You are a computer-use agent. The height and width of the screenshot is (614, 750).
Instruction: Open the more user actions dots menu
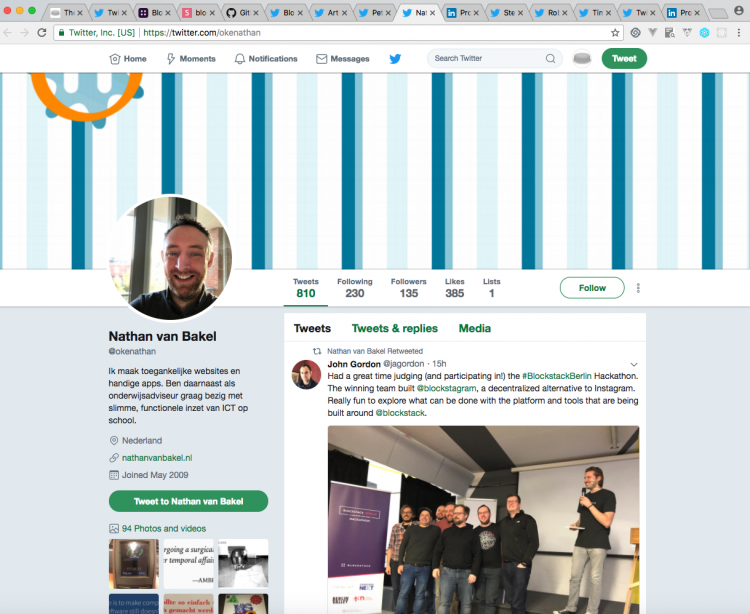point(638,288)
